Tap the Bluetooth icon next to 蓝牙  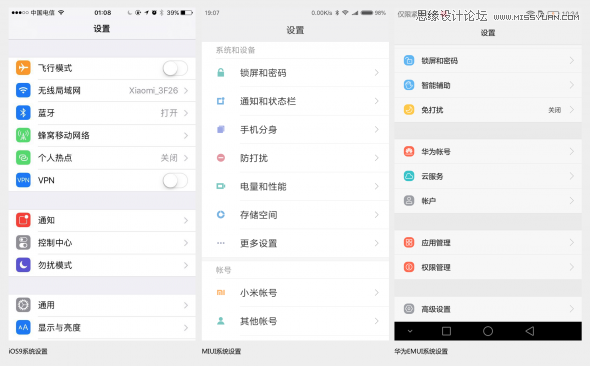click(x=23, y=112)
